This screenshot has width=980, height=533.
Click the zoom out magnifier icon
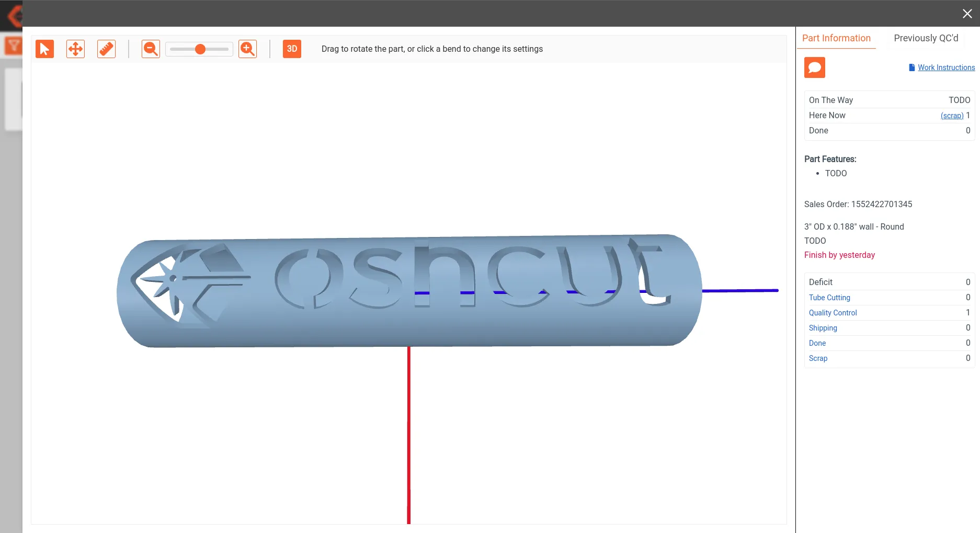(x=150, y=49)
